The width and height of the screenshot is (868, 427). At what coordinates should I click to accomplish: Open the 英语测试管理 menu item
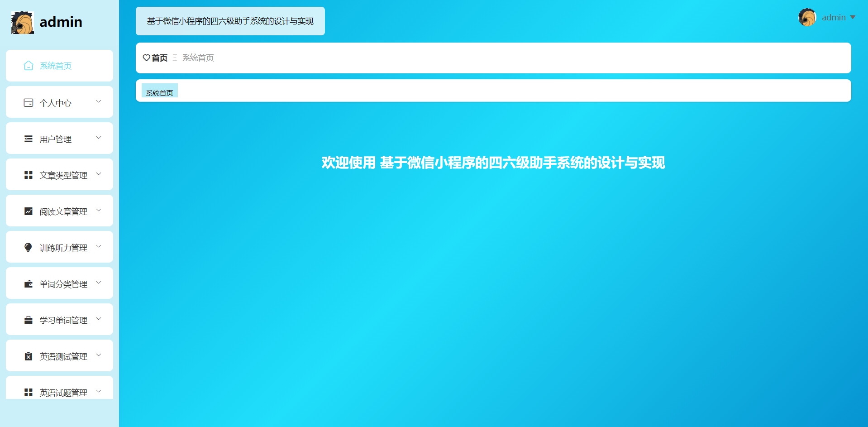coord(59,355)
